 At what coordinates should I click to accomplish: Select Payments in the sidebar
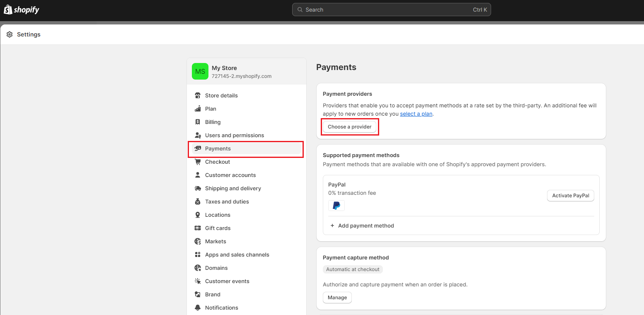tap(247, 148)
